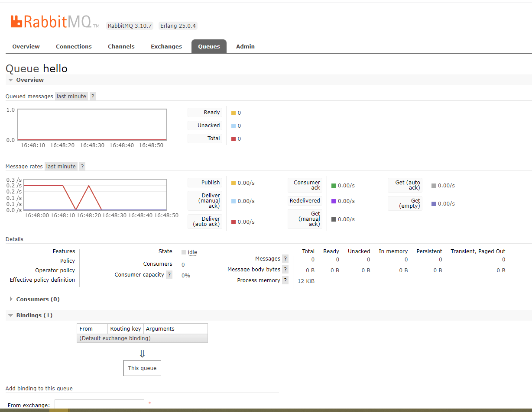The height and width of the screenshot is (412, 532).
Task: Click the gray Get (auto ack) swatch
Action: point(434,186)
